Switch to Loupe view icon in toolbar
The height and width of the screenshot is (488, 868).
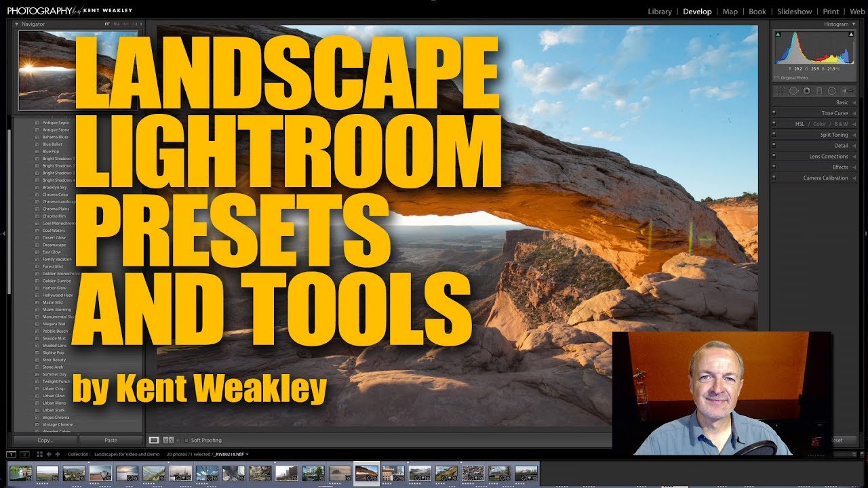tap(154, 440)
